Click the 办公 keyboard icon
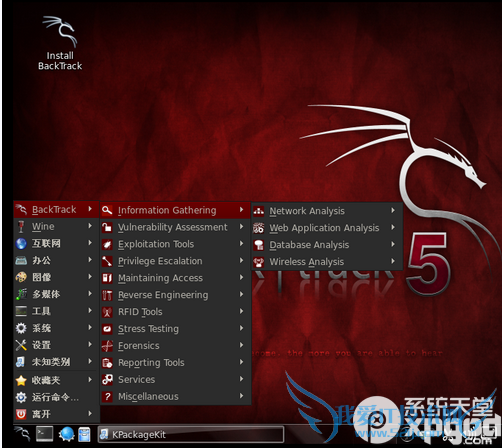 tap(21, 260)
